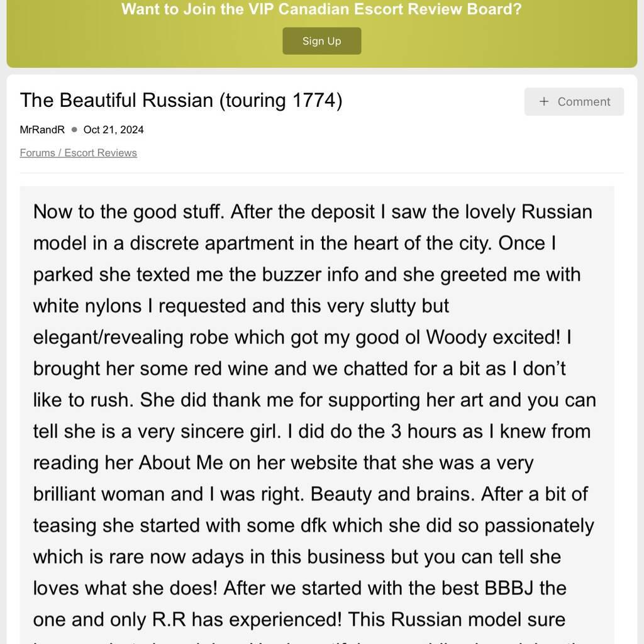
Task: Open MrRandR's user profile
Action: [42, 130]
